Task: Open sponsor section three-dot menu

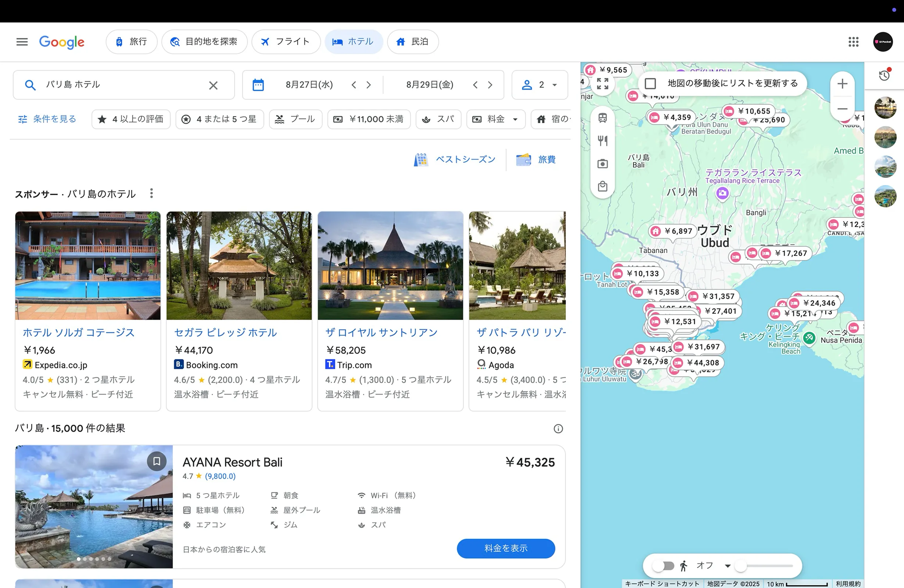Action: tap(151, 193)
